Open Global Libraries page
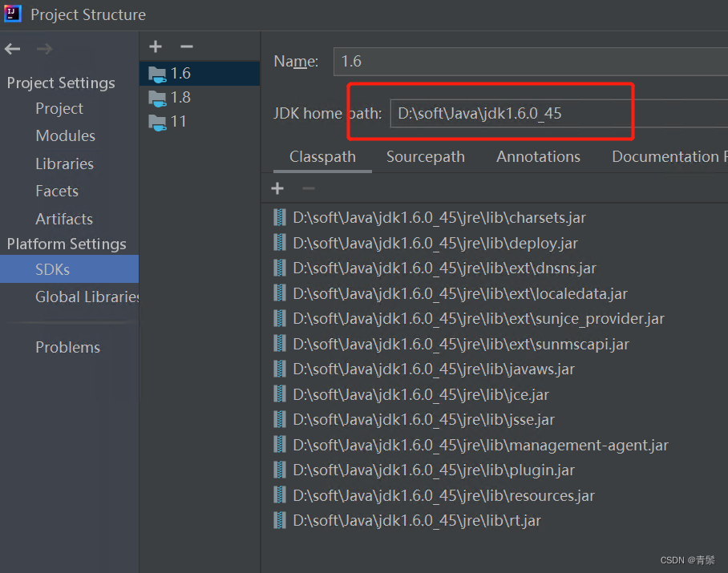The width and height of the screenshot is (728, 573). pyautogui.click(x=87, y=297)
